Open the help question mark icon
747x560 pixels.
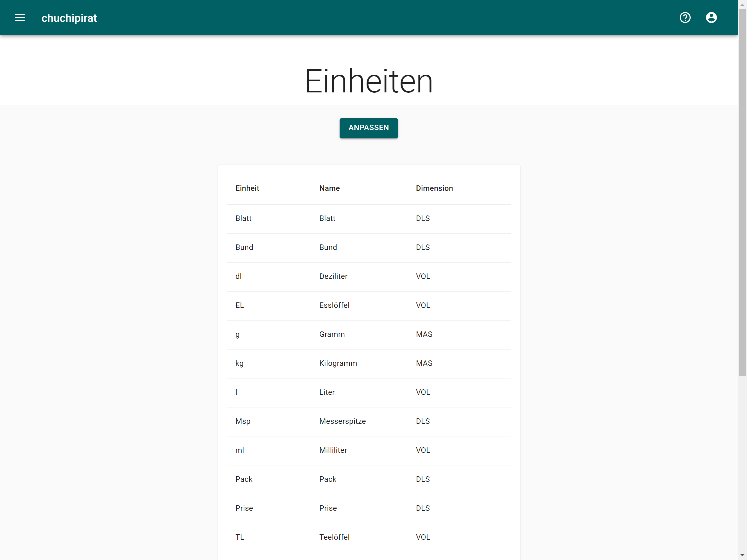click(x=685, y=17)
